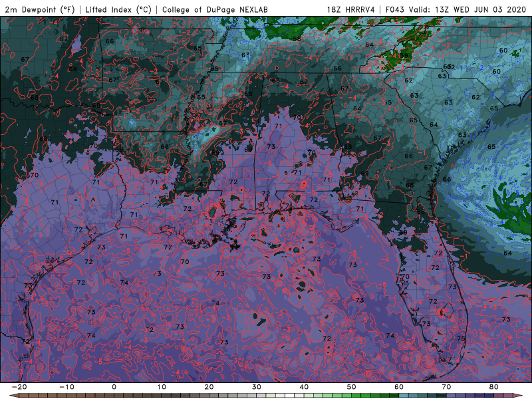
Task: Click the 50 label on the color scale
Action: pos(352,387)
